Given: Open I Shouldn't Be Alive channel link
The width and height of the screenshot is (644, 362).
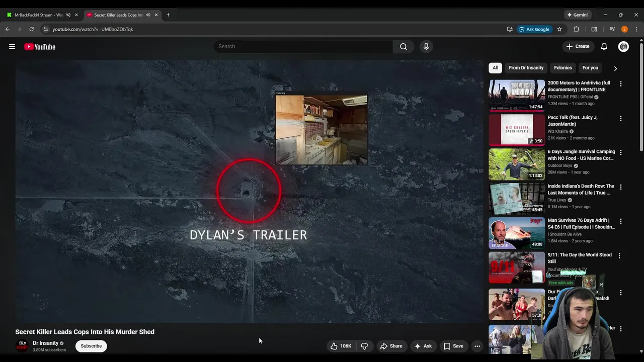Looking at the screenshot, I should [x=565, y=234].
